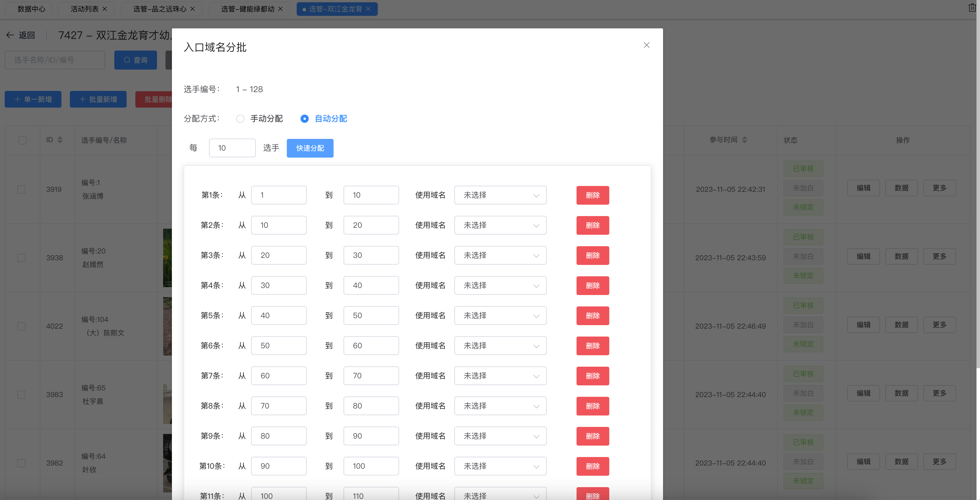Check the row checkbox for ID 3982
The width and height of the screenshot is (980, 500).
(21, 463)
